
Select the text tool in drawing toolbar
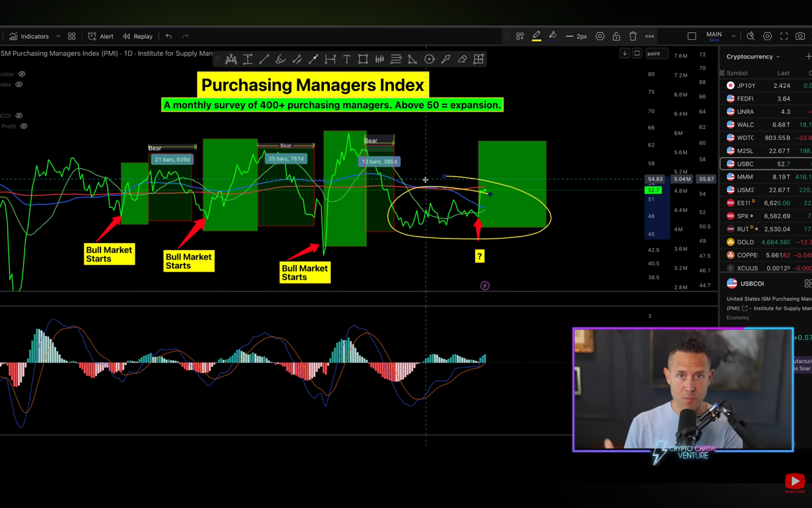click(x=347, y=59)
